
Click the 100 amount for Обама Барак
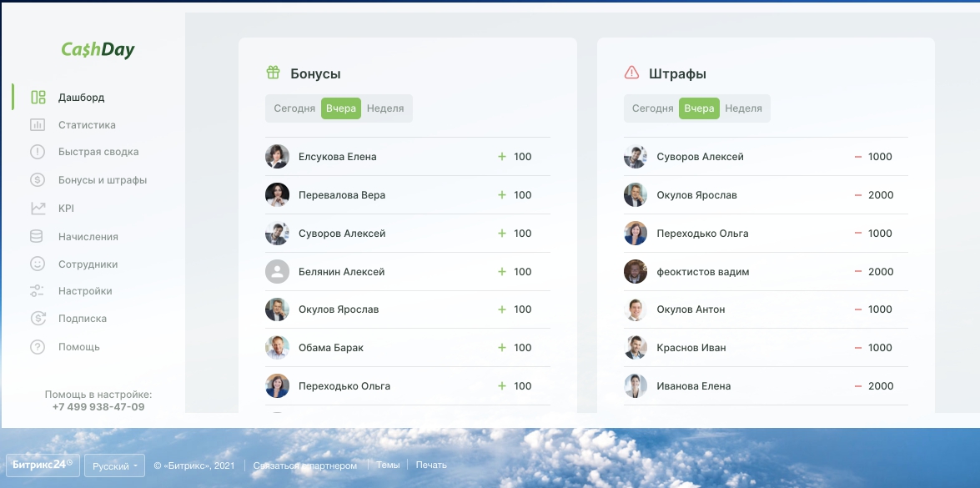coord(522,347)
